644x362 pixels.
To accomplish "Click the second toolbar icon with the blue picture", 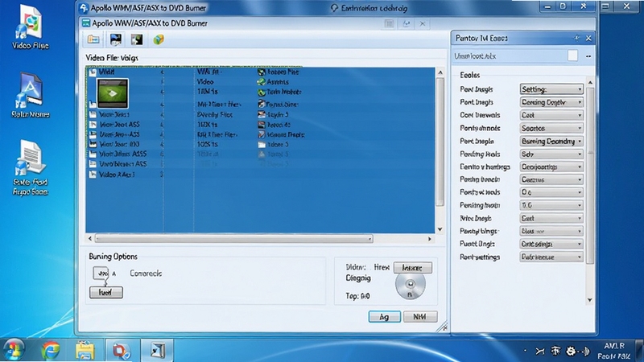I will click(x=116, y=39).
